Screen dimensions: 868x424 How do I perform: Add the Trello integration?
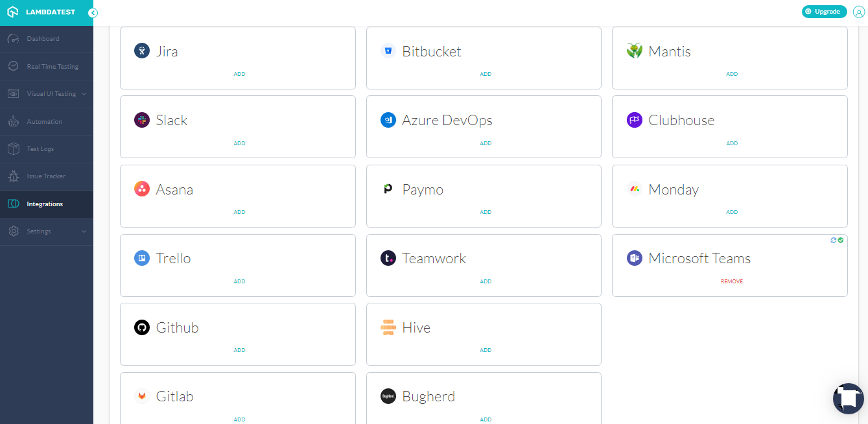[239, 281]
